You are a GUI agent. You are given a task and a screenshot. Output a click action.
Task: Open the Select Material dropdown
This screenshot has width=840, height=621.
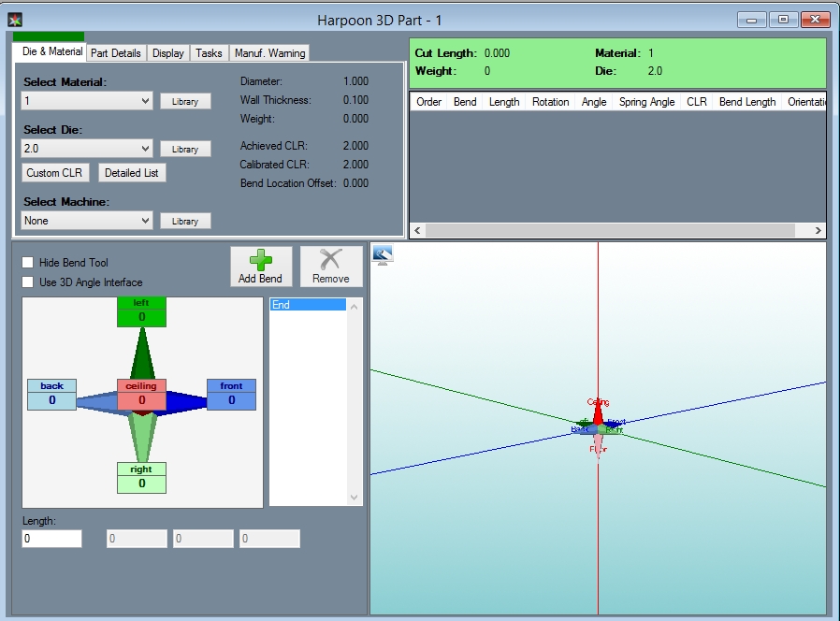(87, 101)
